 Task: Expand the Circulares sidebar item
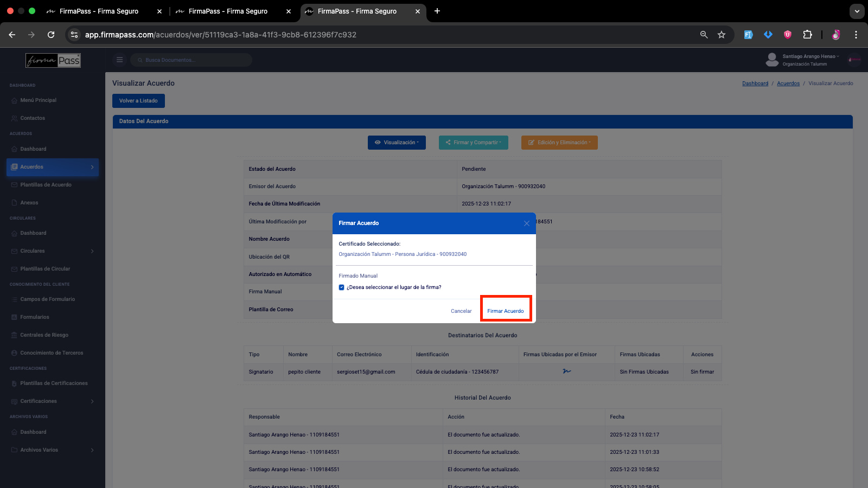(x=53, y=251)
